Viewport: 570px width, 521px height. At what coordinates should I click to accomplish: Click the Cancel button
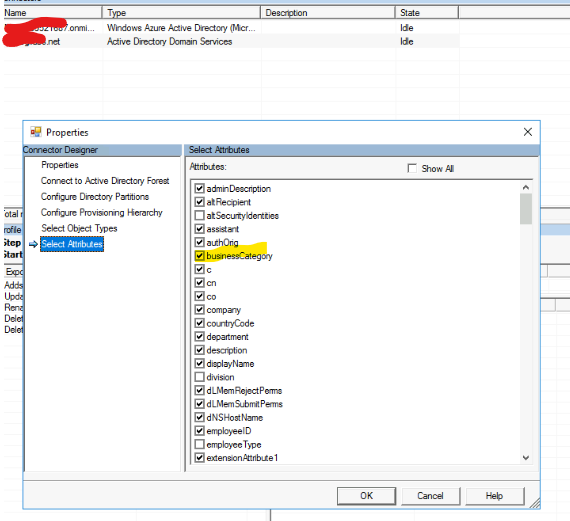pyautogui.click(x=430, y=496)
